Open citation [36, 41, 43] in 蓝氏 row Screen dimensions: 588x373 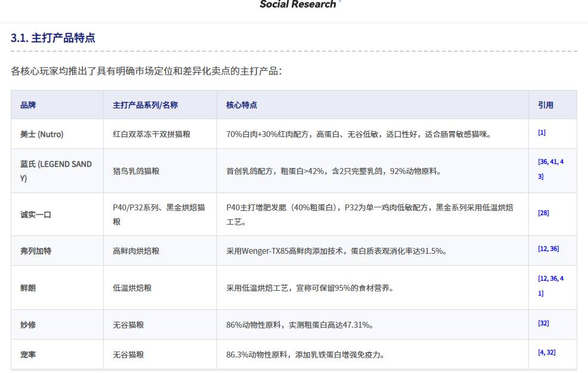coord(550,169)
